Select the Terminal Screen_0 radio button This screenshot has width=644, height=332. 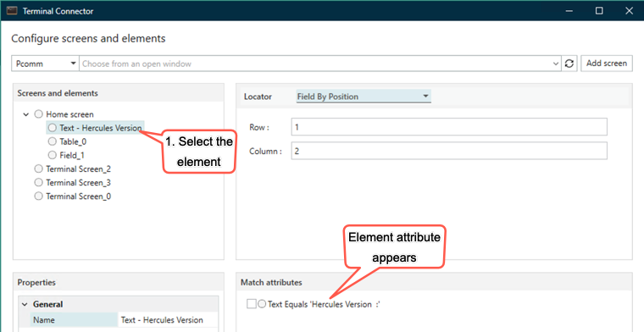(39, 196)
